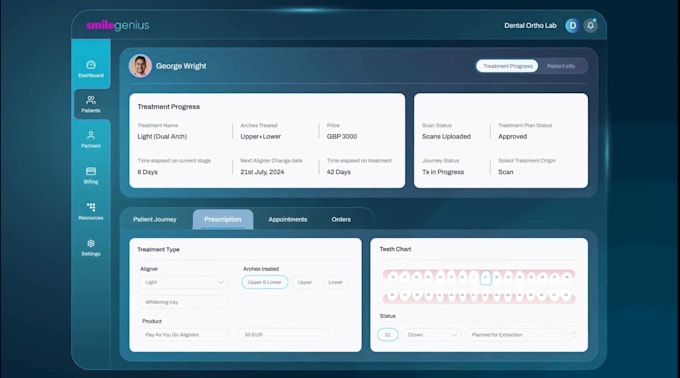The height and width of the screenshot is (378, 680).
Task: Click the Tx in Progress journey status
Action: 443,172
